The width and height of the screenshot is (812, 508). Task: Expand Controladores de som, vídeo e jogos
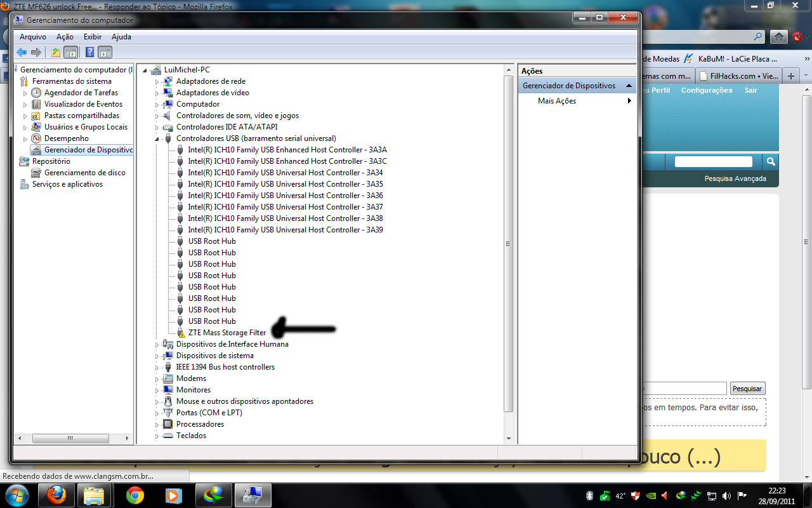coord(157,116)
